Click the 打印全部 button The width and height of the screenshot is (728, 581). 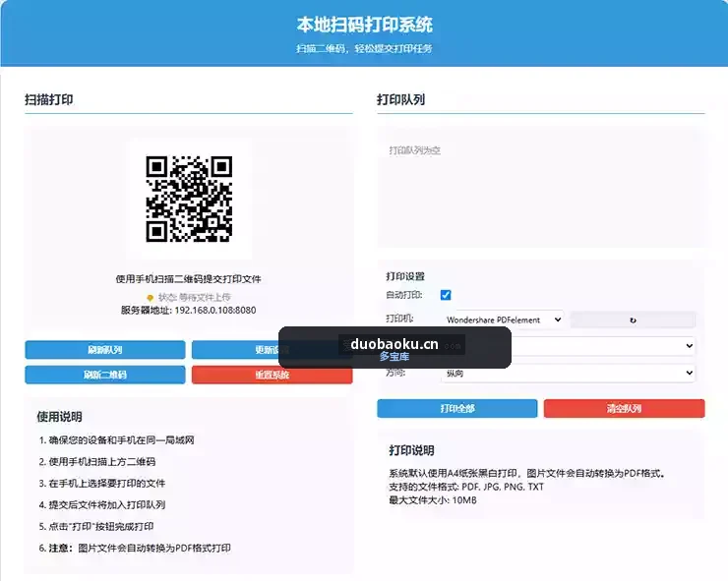tap(457, 408)
